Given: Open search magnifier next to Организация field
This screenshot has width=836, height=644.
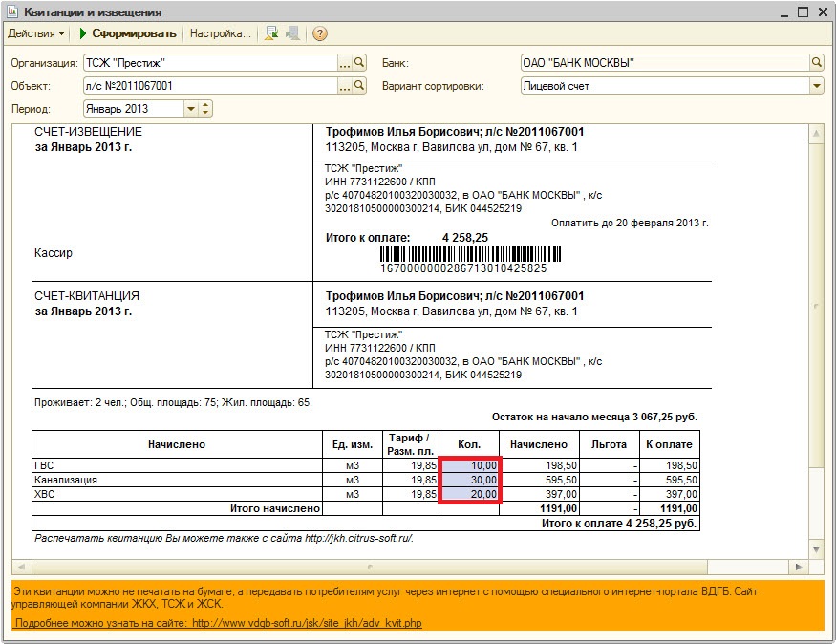Looking at the screenshot, I should (x=360, y=63).
